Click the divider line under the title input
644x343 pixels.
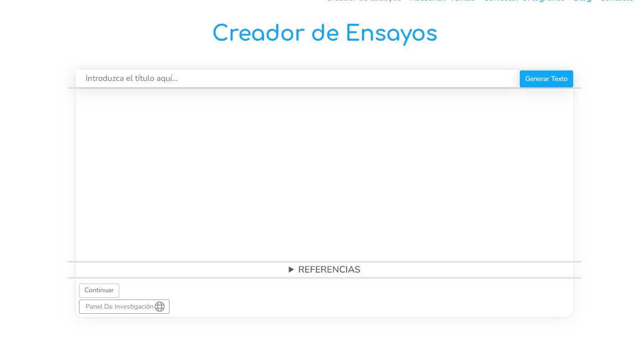tap(324, 88)
